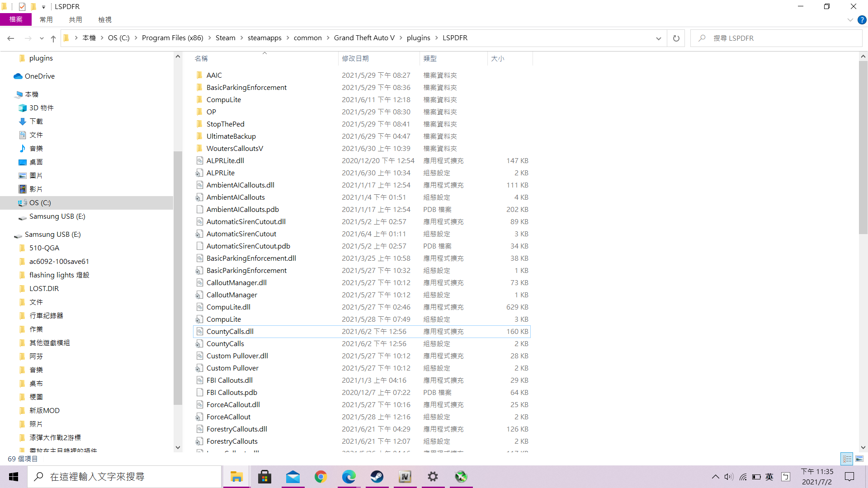This screenshot has width=868, height=488.
Task: Open the Help question mark icon
Action: 862,20
